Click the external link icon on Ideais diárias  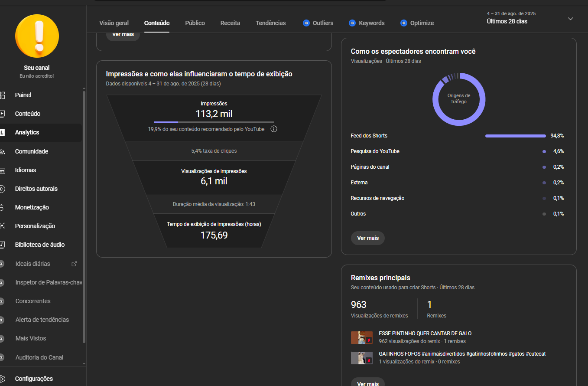pyautogui.click(x=74, y=264)
